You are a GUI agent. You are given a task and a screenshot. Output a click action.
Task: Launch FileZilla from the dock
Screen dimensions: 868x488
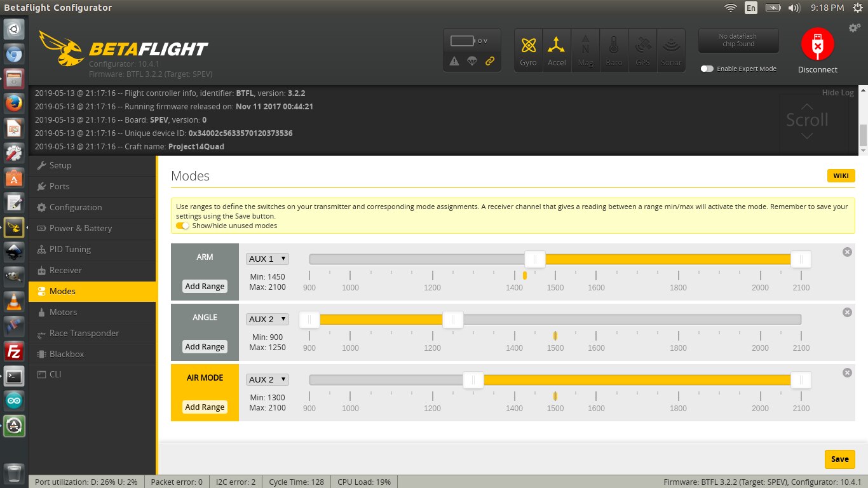click(x=14, y=351)
